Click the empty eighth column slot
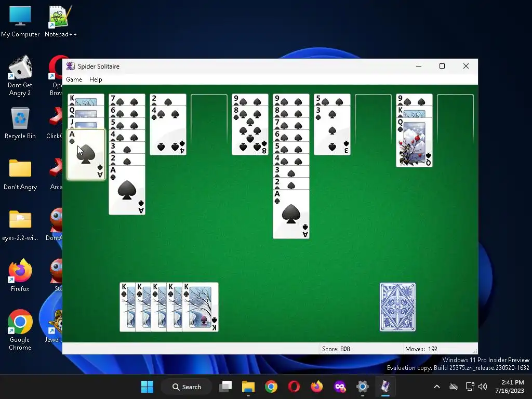Screen dimensions: 532x399 click(x=373, y=119)
